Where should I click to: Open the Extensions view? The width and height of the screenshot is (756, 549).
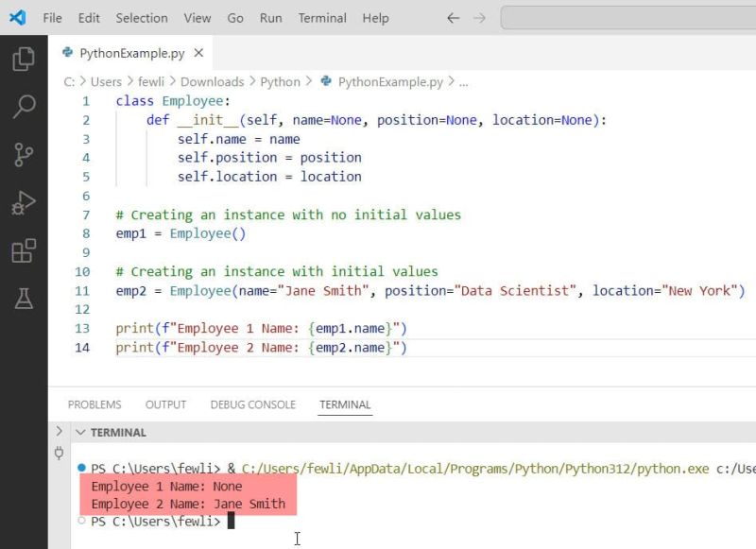click(23, 249)
